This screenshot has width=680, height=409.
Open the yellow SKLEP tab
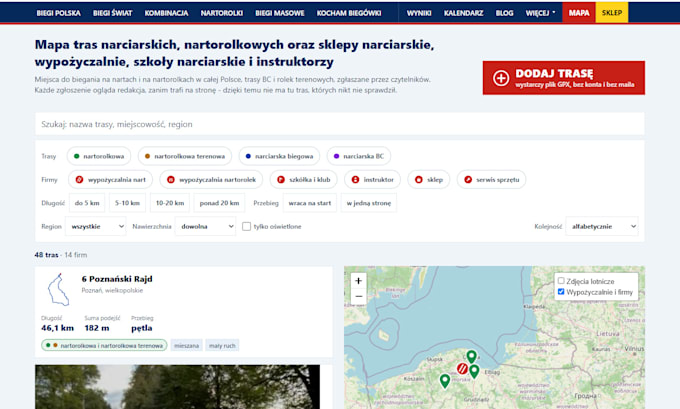point(612,13)
